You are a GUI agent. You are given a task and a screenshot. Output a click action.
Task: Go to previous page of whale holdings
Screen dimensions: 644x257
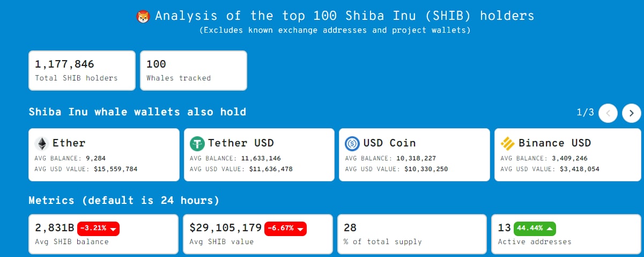click(608, 113)
